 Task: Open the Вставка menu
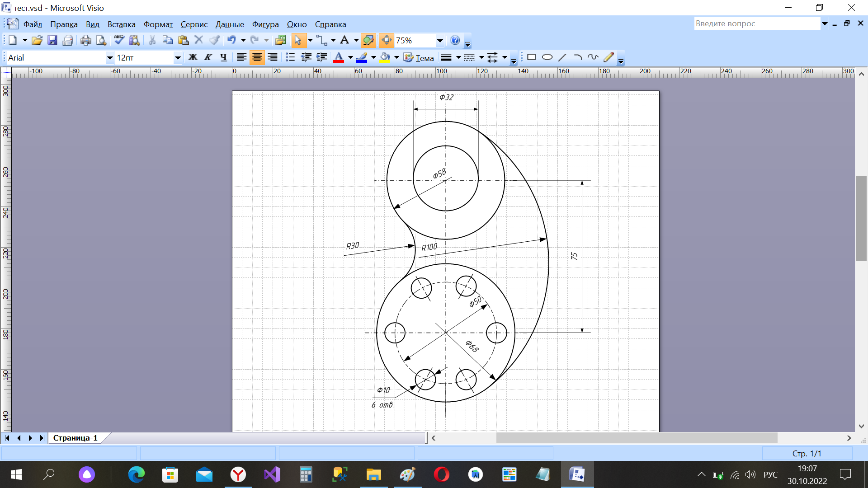(x=121, y=24)
